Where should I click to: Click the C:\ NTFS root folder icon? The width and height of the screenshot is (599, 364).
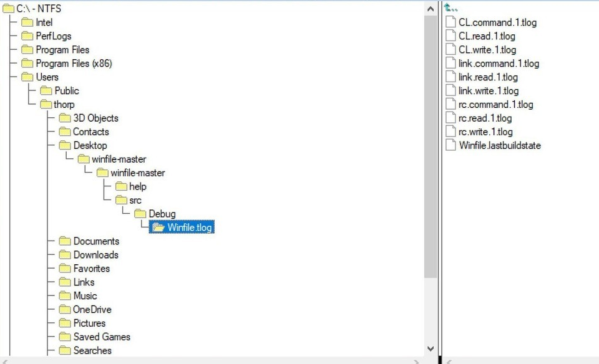pyautogui.click(x=8, y=9)
